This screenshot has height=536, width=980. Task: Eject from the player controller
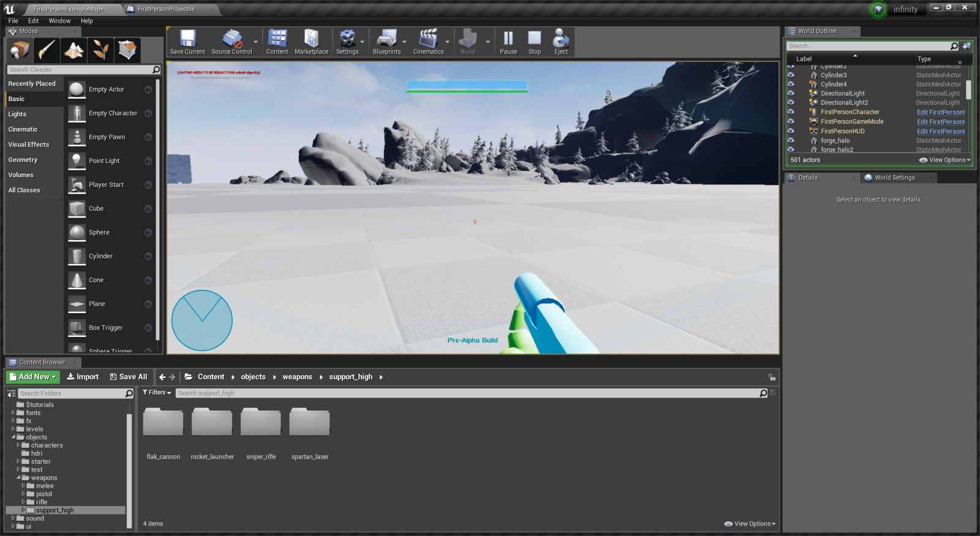point(561,38)
